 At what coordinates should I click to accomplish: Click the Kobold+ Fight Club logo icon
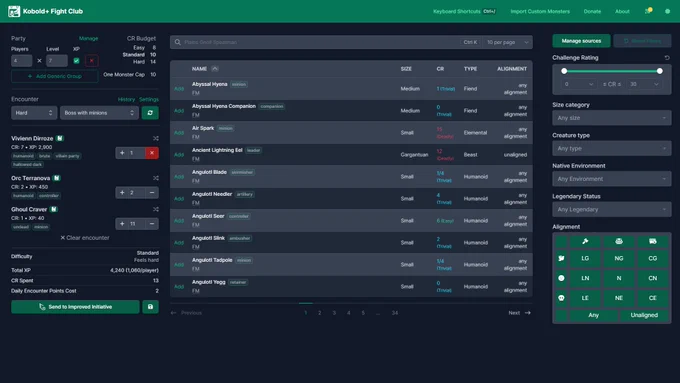pos(14,11)
